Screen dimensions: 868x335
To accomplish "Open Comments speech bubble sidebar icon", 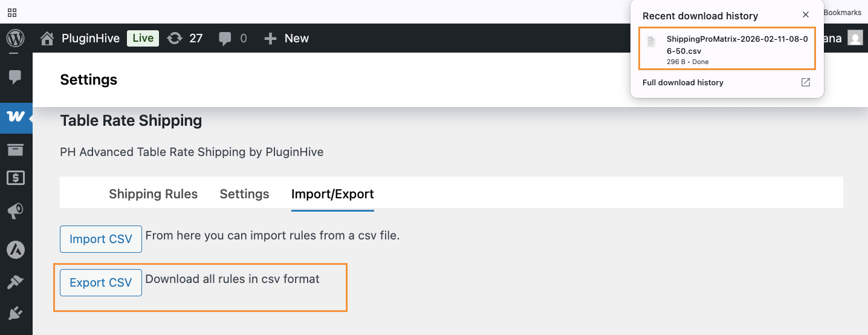I will click(x=16, y=77).
